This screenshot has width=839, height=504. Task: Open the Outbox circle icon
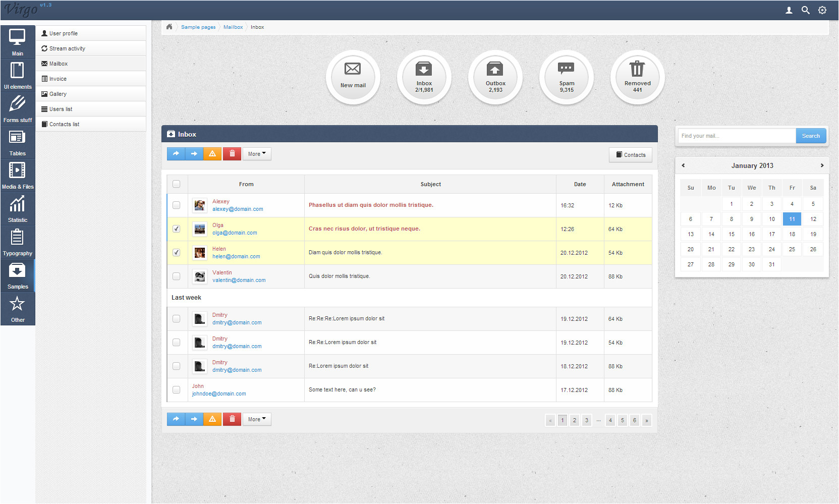(x=495, y=77)
